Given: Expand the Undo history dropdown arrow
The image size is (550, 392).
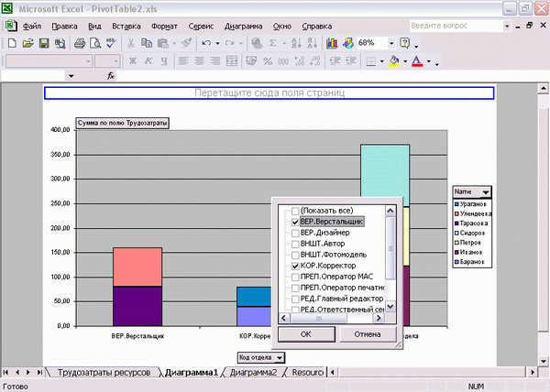Looking at the screenshot, I should pyautogui.click(x=217, y=43).
